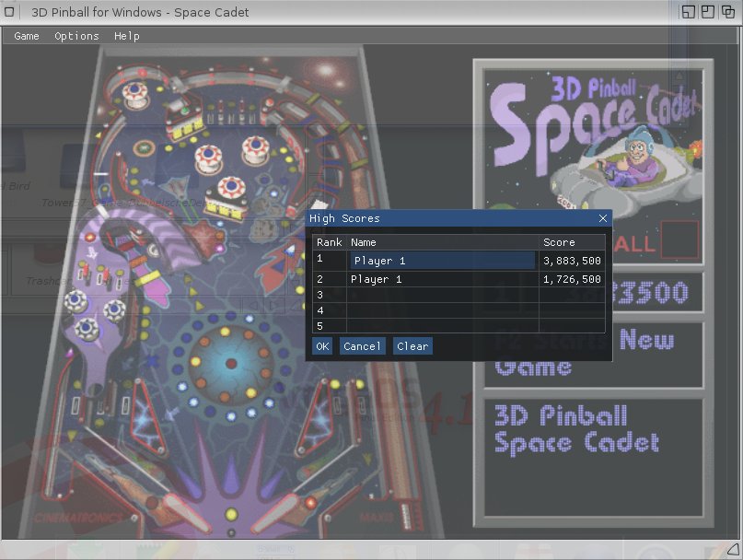The height and width of the screenshot is (560, 743).
Task: Select empty rank 3 row number
Action: tap(319, 295)
